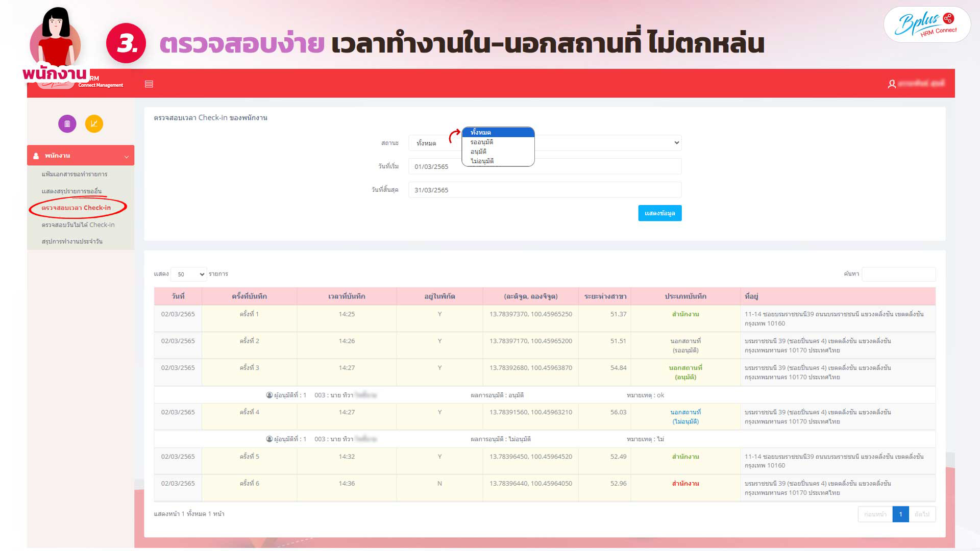This screenshot has height=551, width=980.
Task: Click the hamburger menu icon in header
Action: (x=149, y=84)
